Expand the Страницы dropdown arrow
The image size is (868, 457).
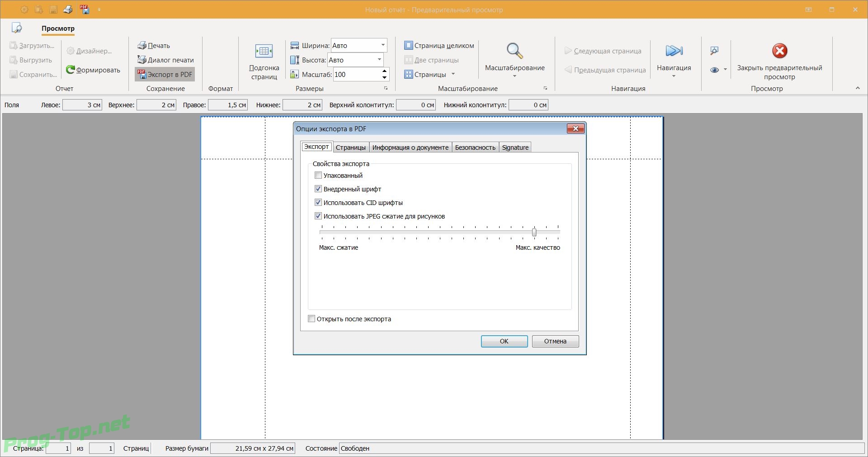(x=453, y=74)
